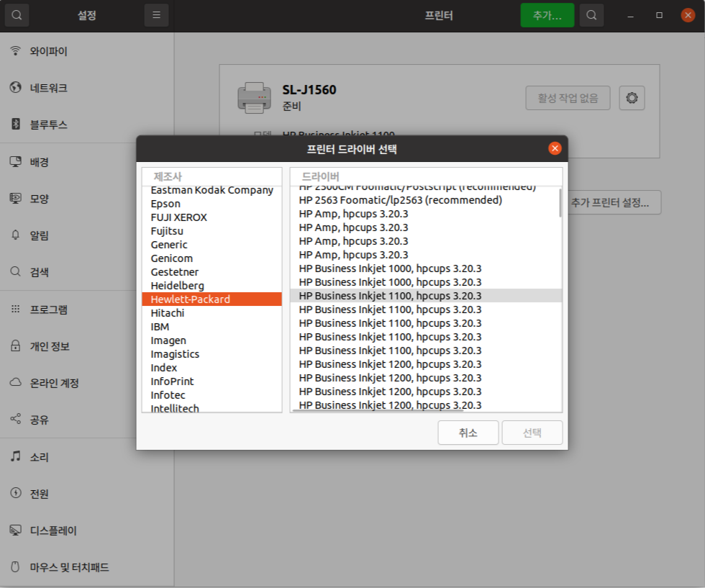Select Epson in manufacturer list
705x588 pixels.
click(211, 204)
